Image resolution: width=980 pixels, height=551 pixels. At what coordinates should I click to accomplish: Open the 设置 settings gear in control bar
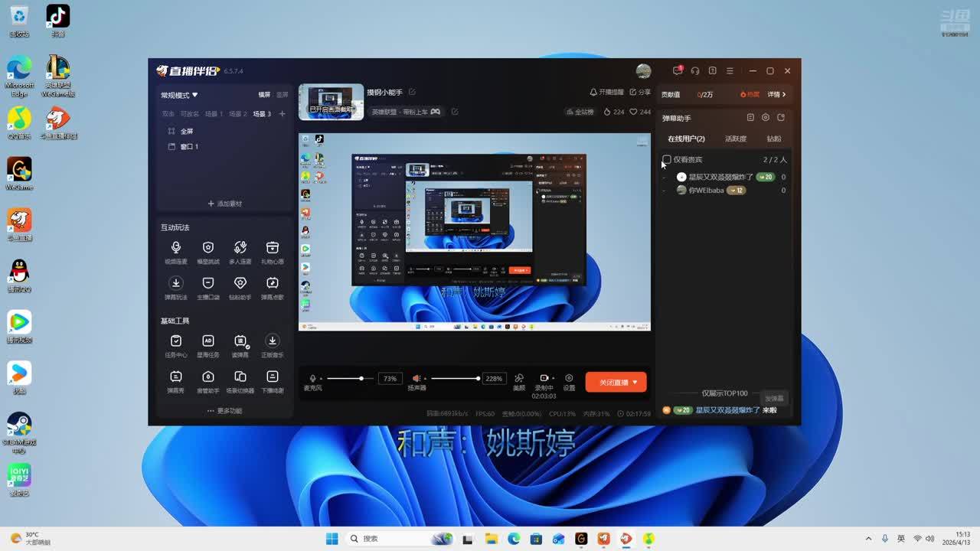[x=569, y=378]
